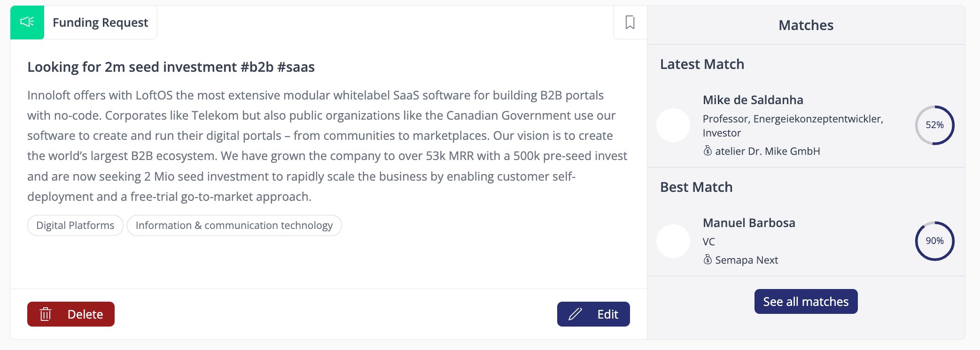
Task: Open Manuel Barbosa's profile name
Action: click(749, 223)
